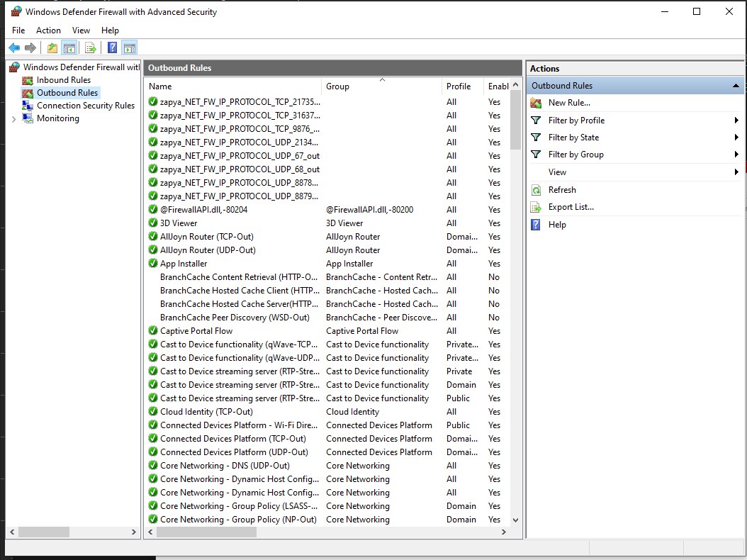
Task: Click the tree pane horizontal scrollbar thumb
Action: pos(44,532)
